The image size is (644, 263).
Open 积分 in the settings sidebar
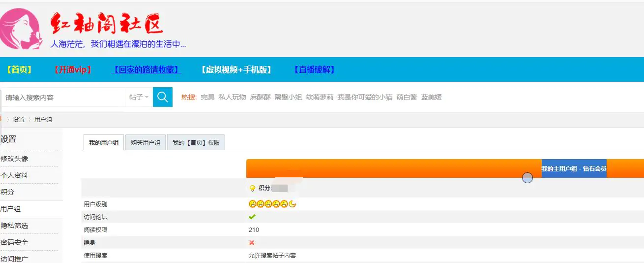coord(7,192)
